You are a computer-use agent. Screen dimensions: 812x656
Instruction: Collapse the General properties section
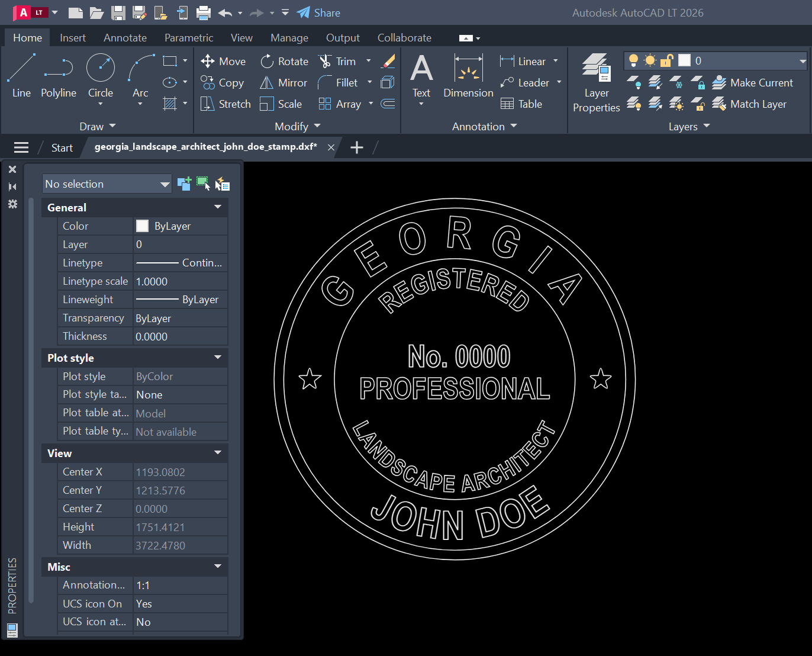218,207
